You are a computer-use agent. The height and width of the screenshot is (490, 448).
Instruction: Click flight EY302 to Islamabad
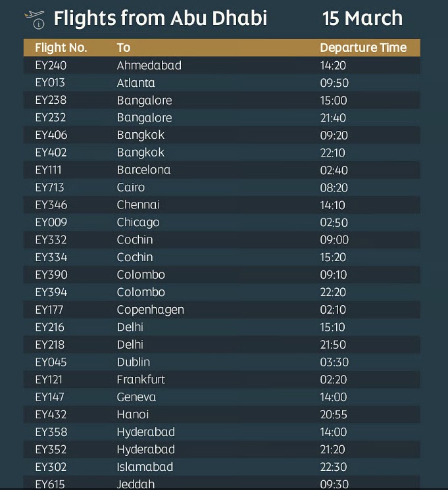click(222, 467)
